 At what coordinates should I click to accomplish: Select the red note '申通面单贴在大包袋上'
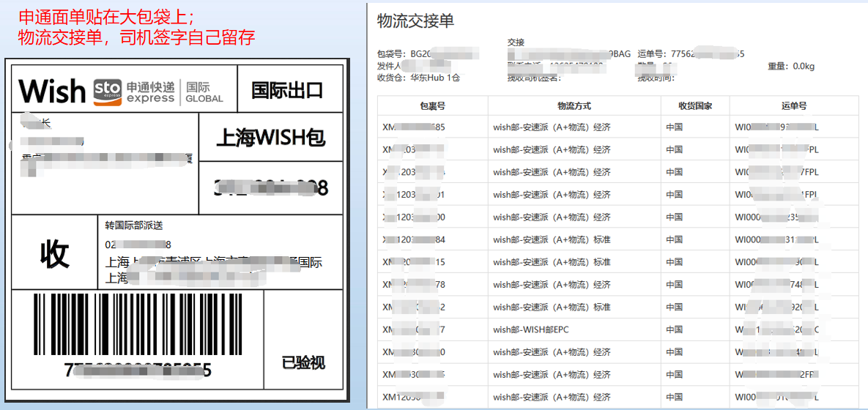[x=105, y=17]
